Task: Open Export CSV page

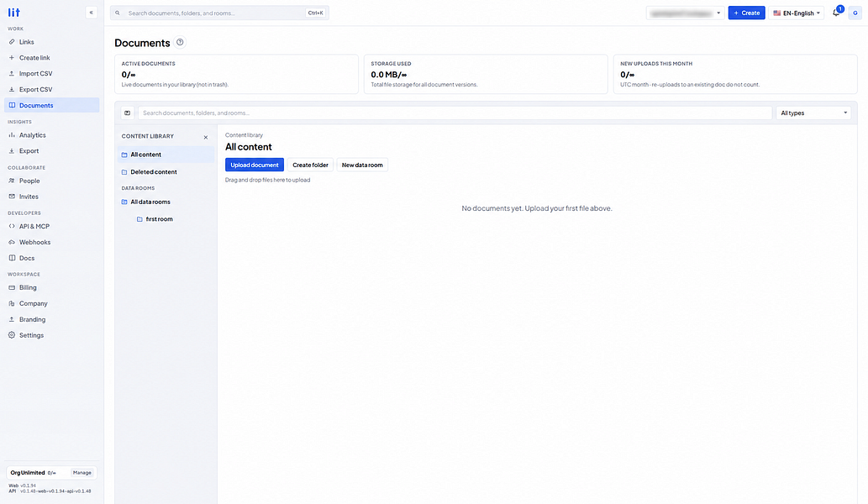Action: [52, 90]
